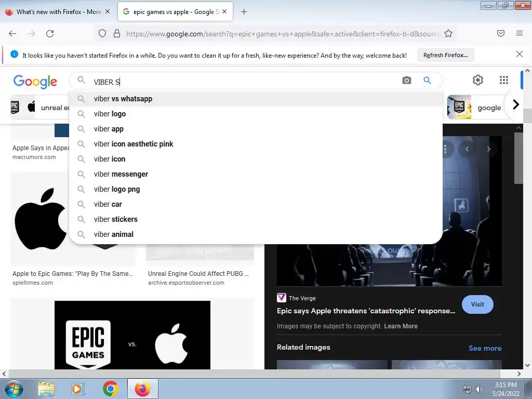This screenshot has width=532, height=399.
Task: Click the padlock site info icon
Action: click(117, 34)
